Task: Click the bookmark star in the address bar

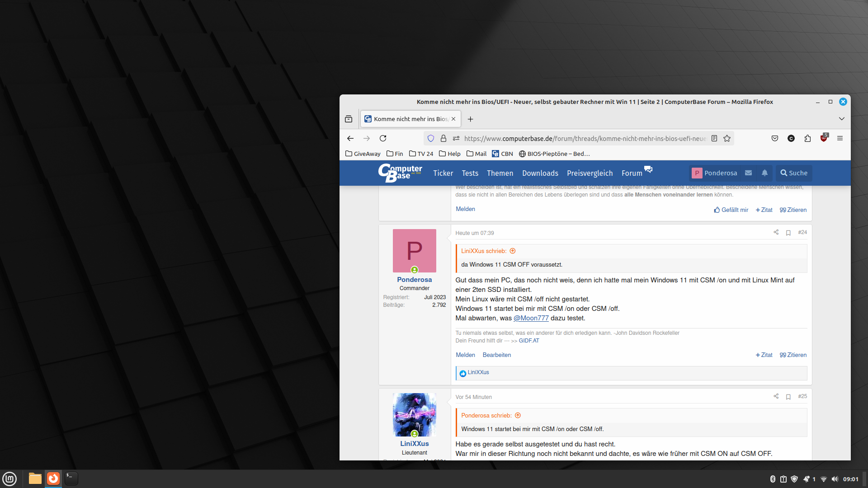Action: pyautogui.click(x=727, y=138)
